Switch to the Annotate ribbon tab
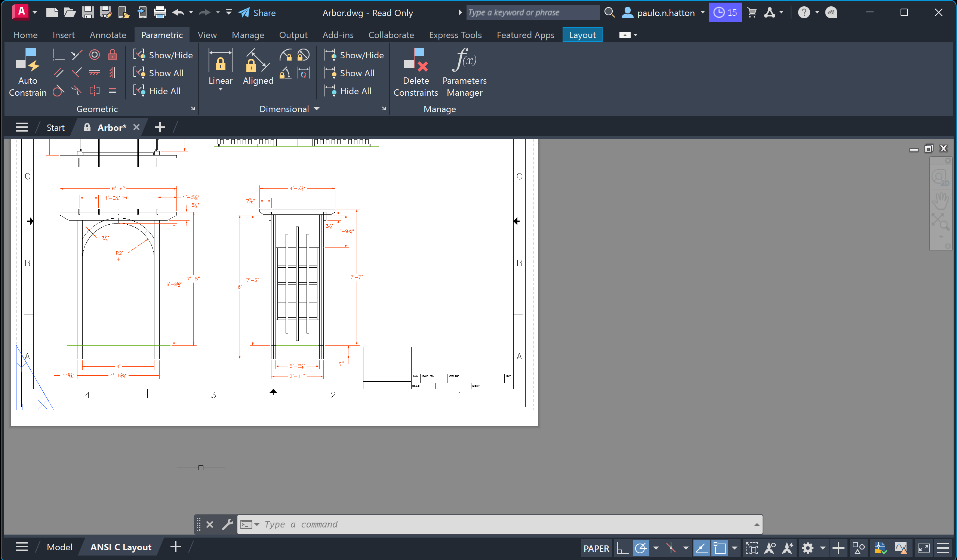957x560 pixels. point(108,35)
